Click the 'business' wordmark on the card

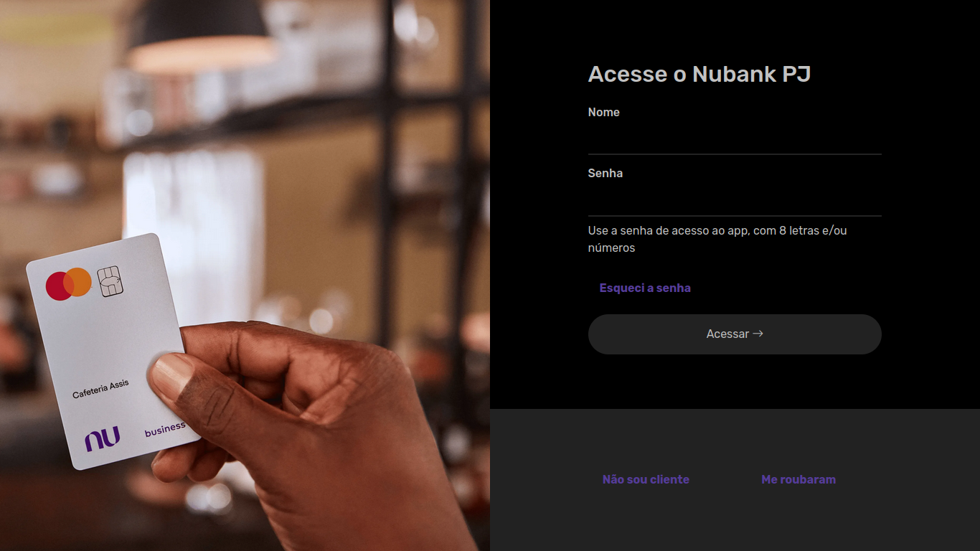[x=165, y=429]
